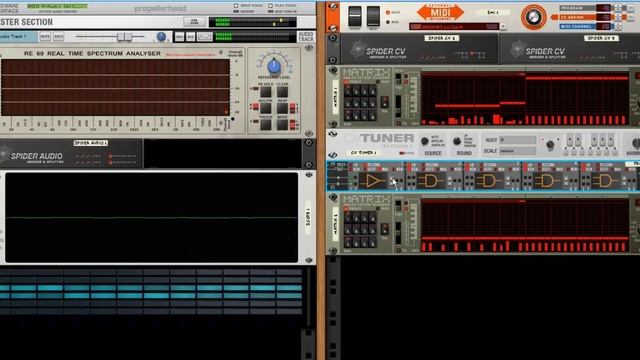The height and width of the screenshot is (360, 640).
Task: Click the Run button on the upper Matrix
Action: pos(384,102)
